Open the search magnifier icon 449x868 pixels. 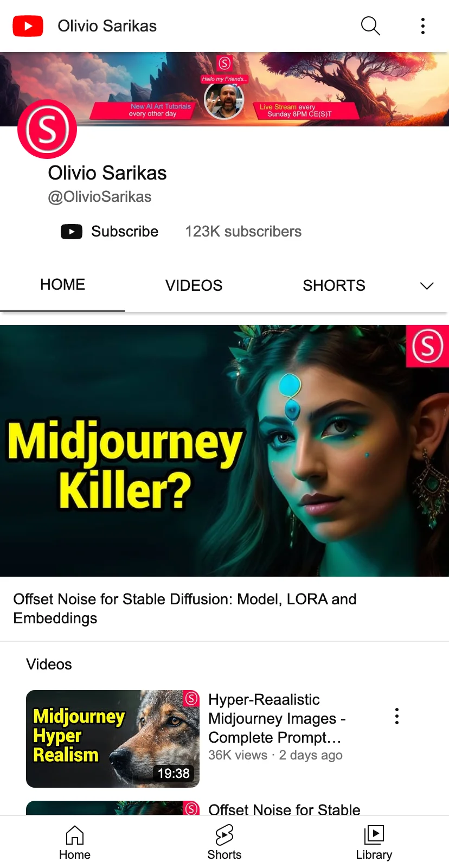(x=370, y=25)
